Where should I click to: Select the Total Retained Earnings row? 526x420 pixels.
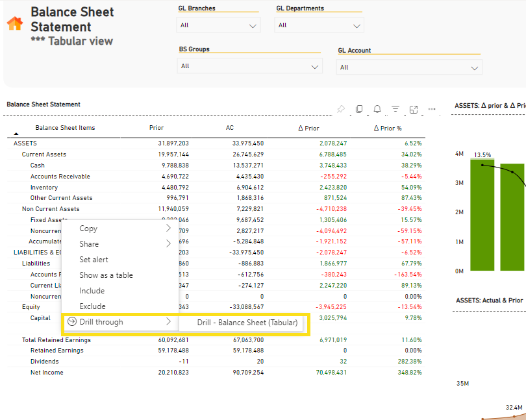(56, 340)
